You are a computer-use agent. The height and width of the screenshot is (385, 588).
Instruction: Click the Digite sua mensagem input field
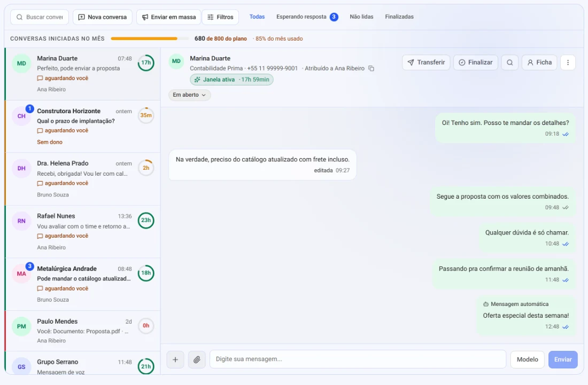pyautogui.click(x=358, y=359)
